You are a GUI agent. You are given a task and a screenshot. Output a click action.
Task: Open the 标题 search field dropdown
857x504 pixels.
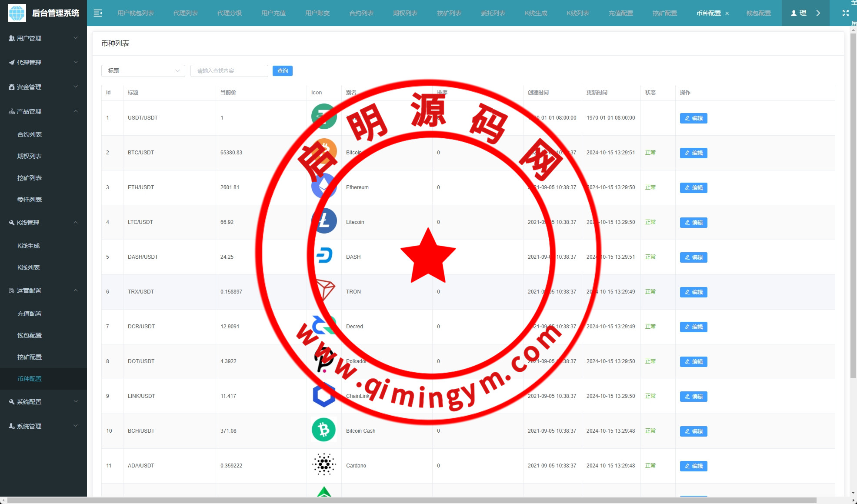(143, 71)
